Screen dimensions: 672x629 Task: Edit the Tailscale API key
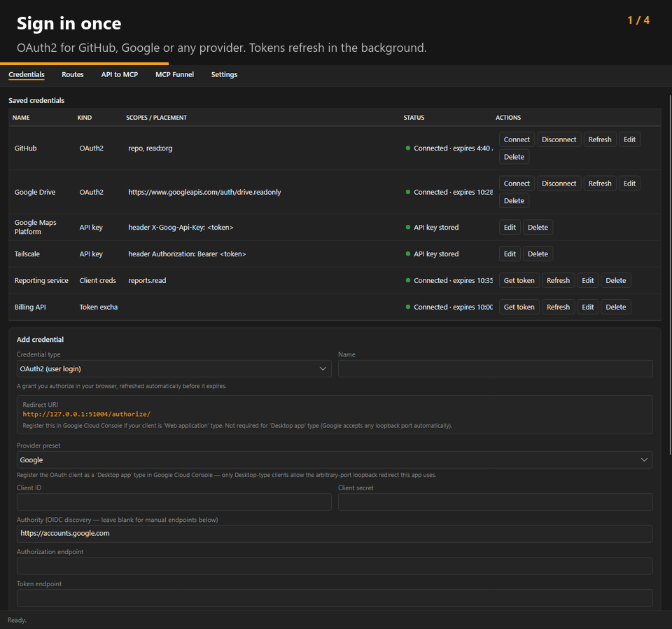point(510,254)
